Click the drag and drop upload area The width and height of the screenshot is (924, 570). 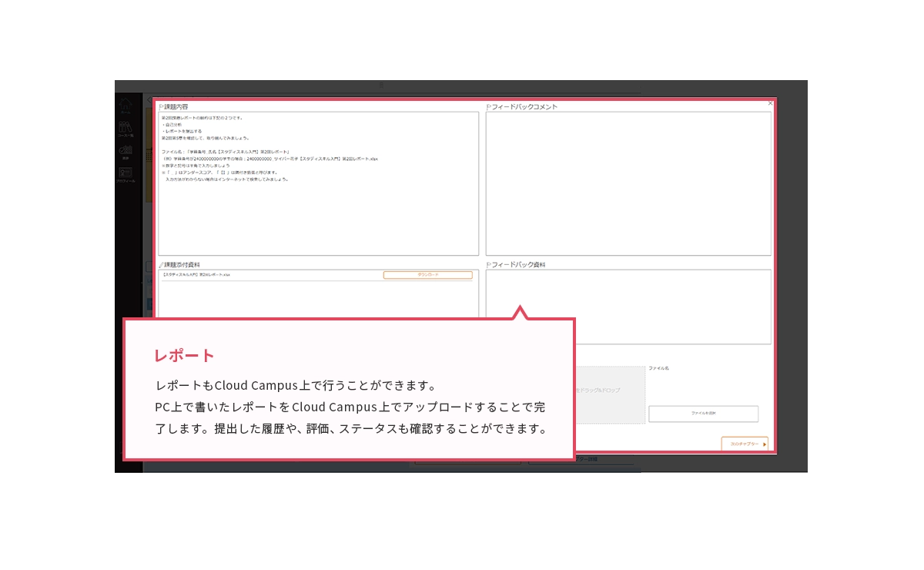point(608,393)
